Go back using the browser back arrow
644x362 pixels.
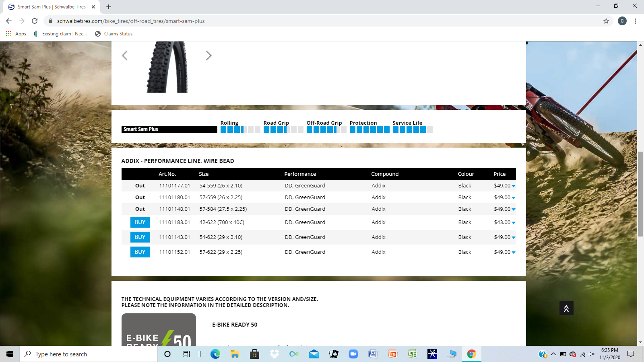pos(9,21)
